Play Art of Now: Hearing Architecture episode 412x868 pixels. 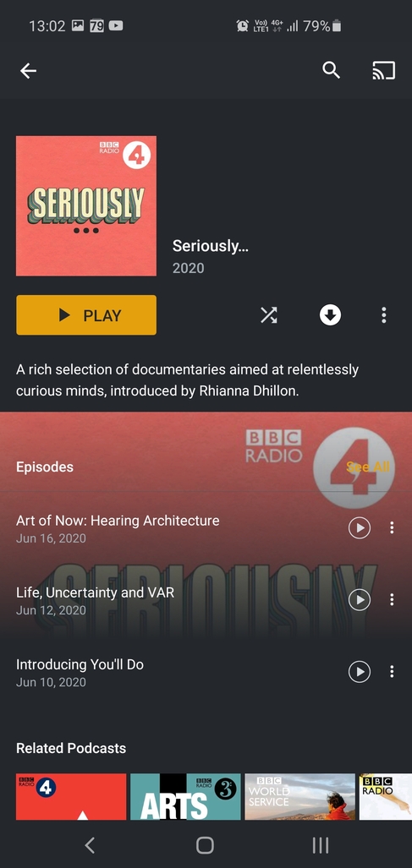point(360,527)
